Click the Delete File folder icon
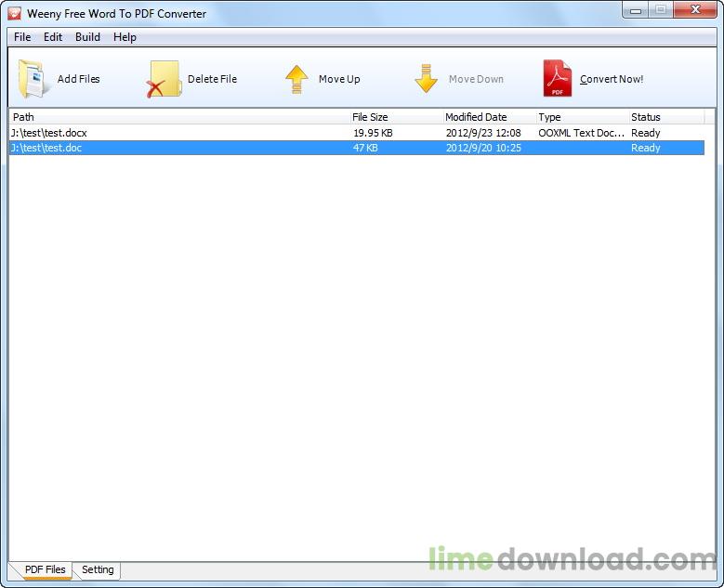This screenshot has height=588, width=724. pyautogui.click(x=163, y=79)
